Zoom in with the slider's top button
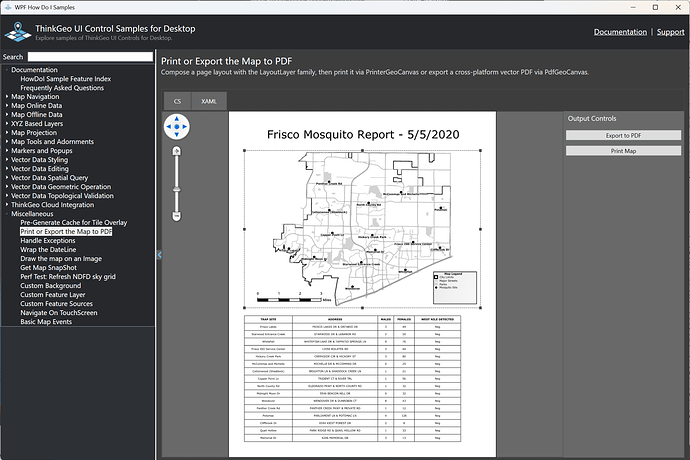Screen dimensions: 690x460 pyautogui.click(x=176, y=151)
